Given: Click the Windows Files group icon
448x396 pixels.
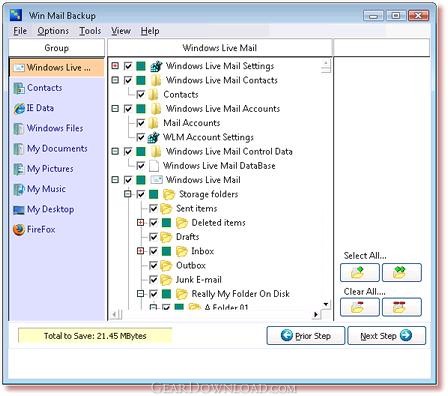Looking at the screenshot, I should pyautogui.click(x=19, y=129).
